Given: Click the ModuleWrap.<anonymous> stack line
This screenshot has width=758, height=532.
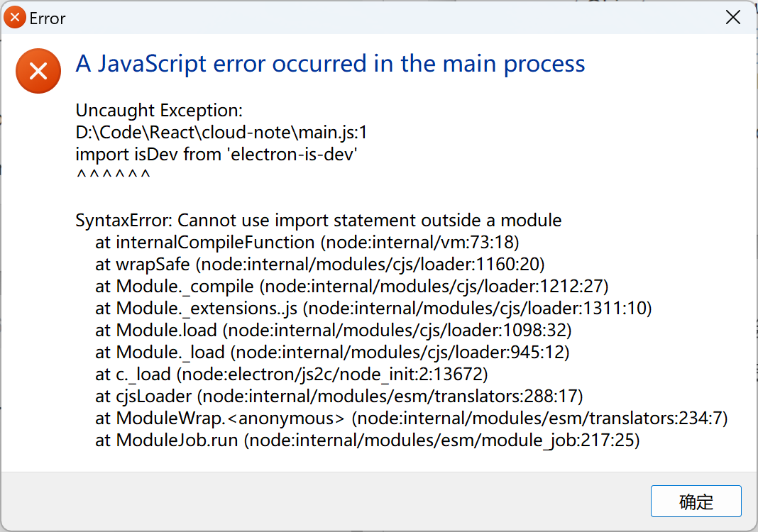Looking at the screenshot, I should pyautogui.click(x=412, y=418).
